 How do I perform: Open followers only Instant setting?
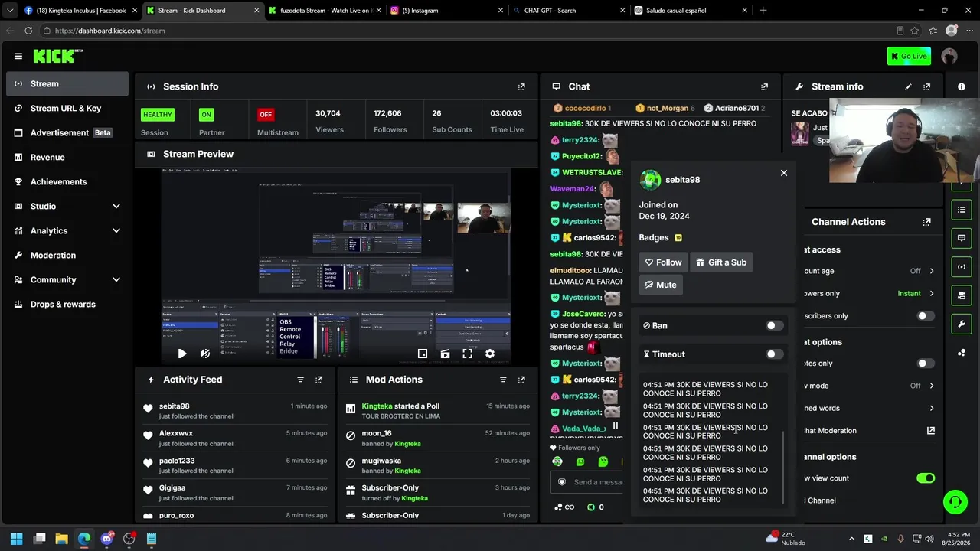coord(916,293)
